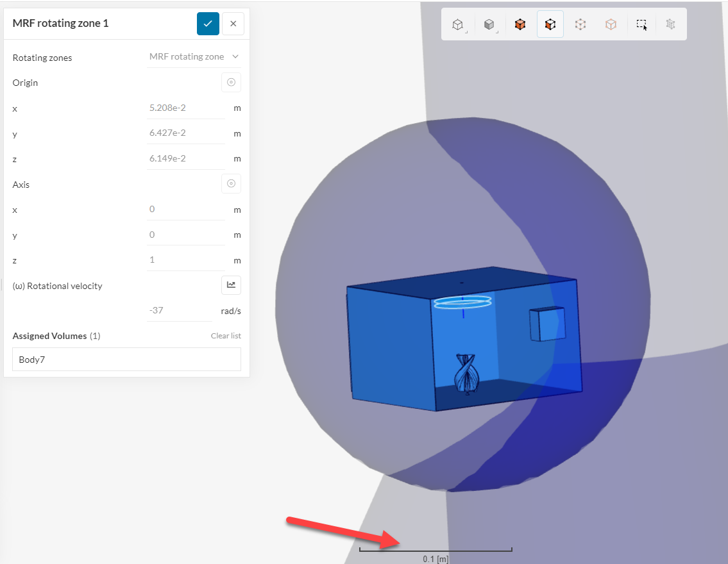Screen dimensions: 728x564
Task: Select the box selection tool in the viewport toolbar
Action: point(641,24)
